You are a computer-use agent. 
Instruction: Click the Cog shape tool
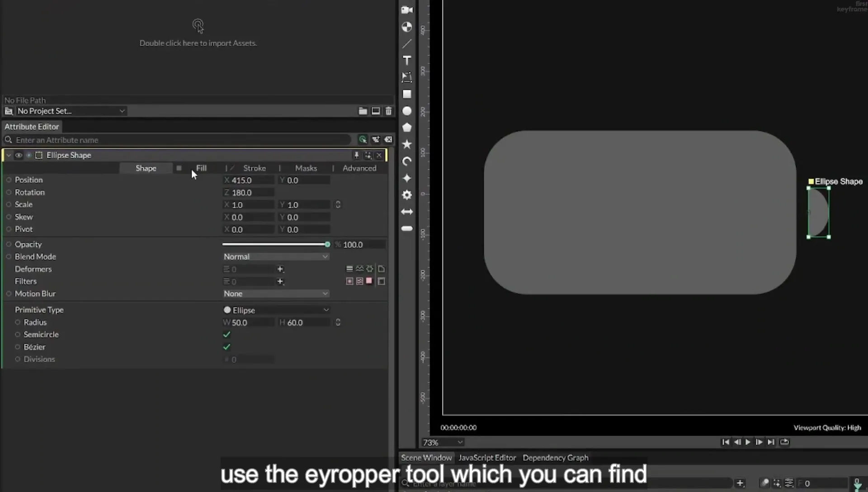[407, 195]
